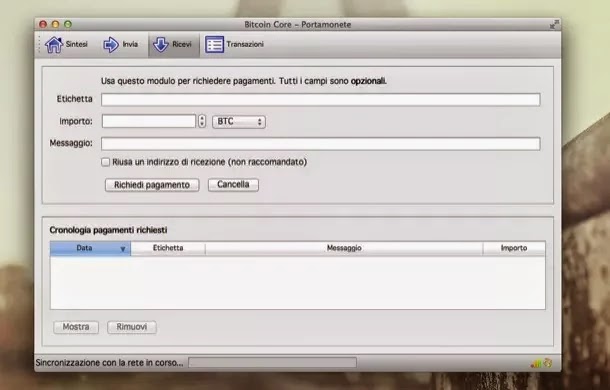Click the synchronization progress bar
The width and height of the screenshot is (610, 390).
(x=272, y=363)
